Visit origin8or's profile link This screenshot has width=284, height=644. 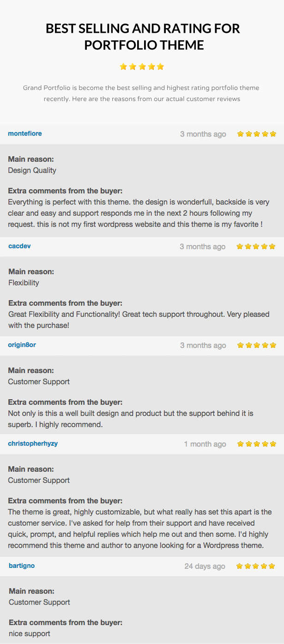(x=22, y=345)
